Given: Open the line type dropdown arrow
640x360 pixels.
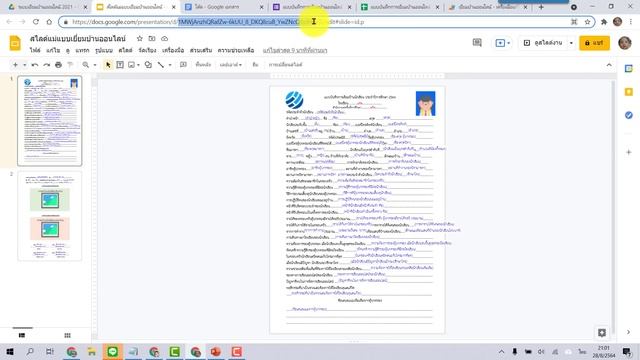Looking at the screenshot, I should tap(170, 65).
